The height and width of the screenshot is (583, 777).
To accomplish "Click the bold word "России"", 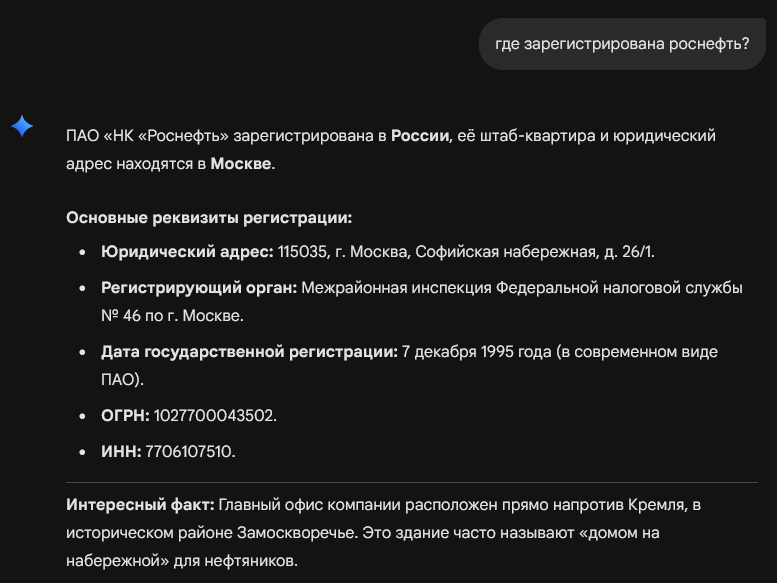I will (x=419, y=136).
